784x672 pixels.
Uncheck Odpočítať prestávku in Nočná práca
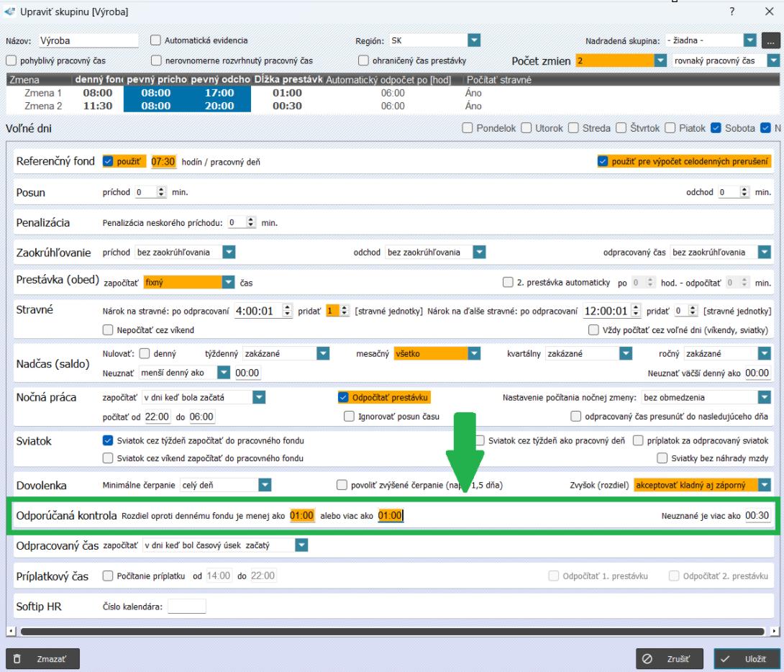(343, 397)
